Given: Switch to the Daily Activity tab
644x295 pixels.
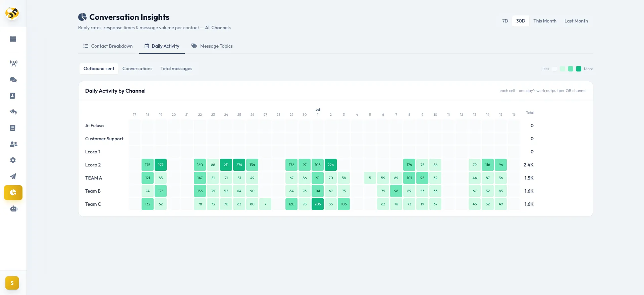Looking at the screenshot, I should click(x=162, y=46).
